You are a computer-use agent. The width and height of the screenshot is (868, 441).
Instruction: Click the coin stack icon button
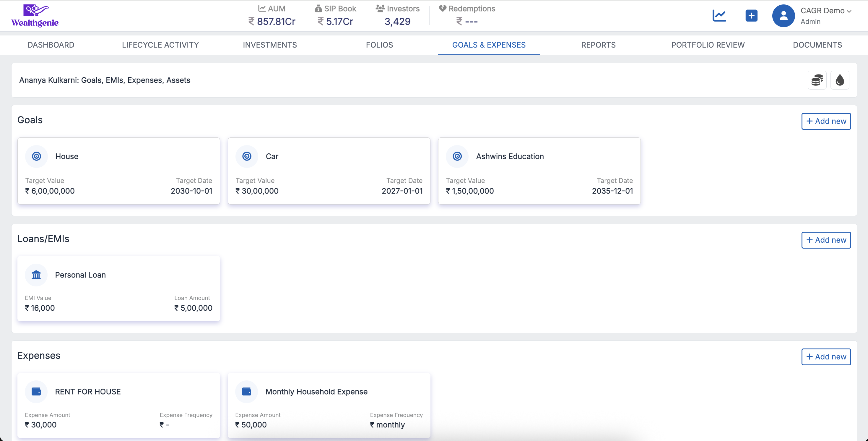(x=817, y=80)
